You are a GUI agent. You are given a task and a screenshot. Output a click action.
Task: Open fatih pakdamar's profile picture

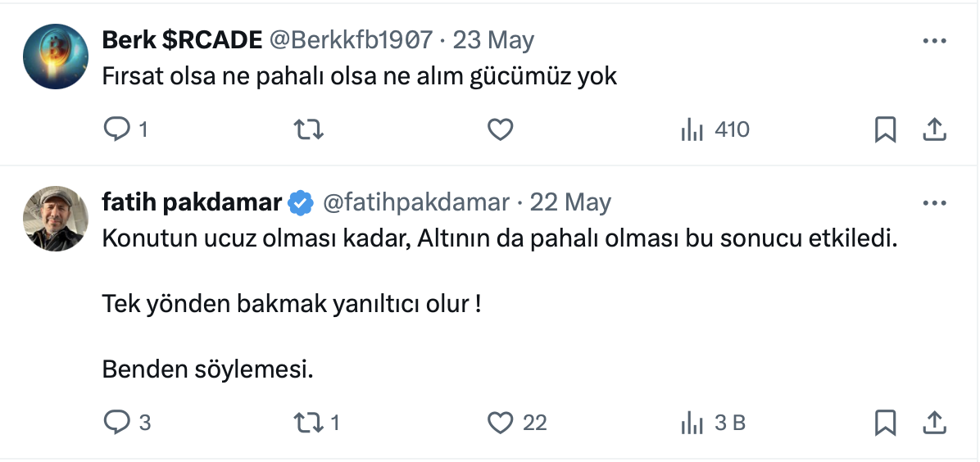coord(56,219)
